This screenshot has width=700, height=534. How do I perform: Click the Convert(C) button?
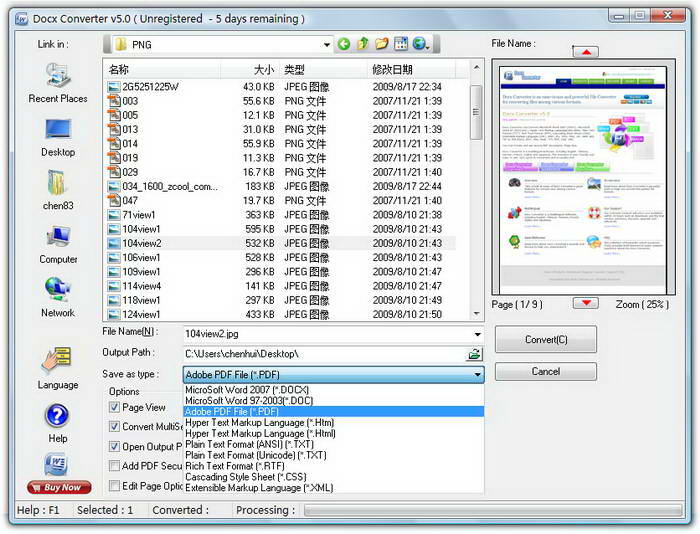(546, 340)
